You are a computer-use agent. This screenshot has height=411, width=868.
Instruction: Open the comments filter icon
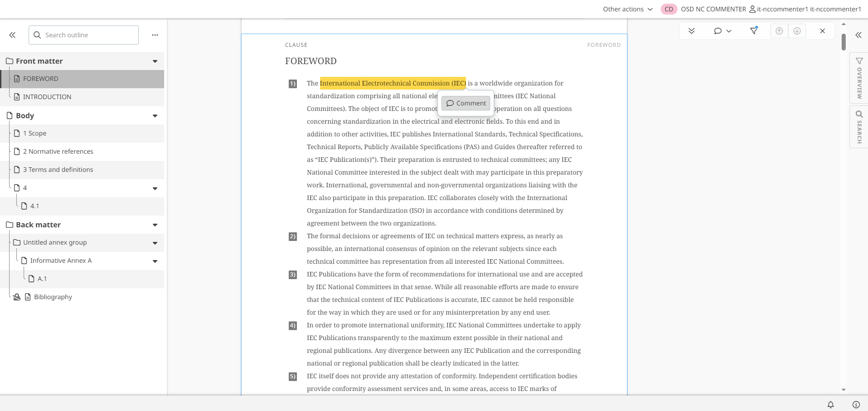(754, 31)
